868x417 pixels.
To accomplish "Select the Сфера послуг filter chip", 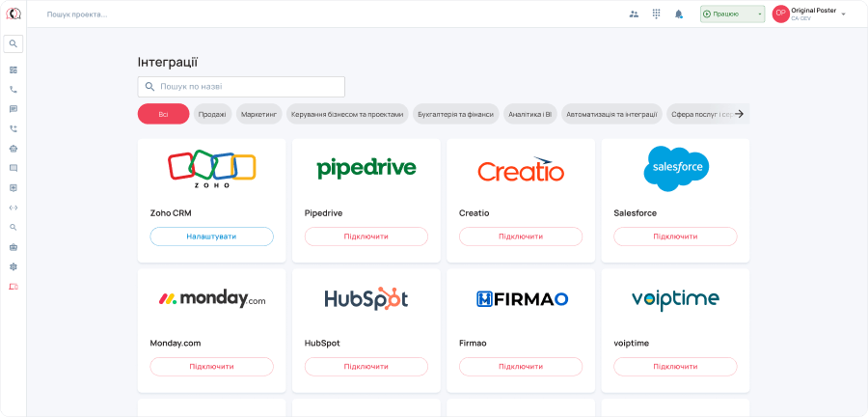I will 700,114.
